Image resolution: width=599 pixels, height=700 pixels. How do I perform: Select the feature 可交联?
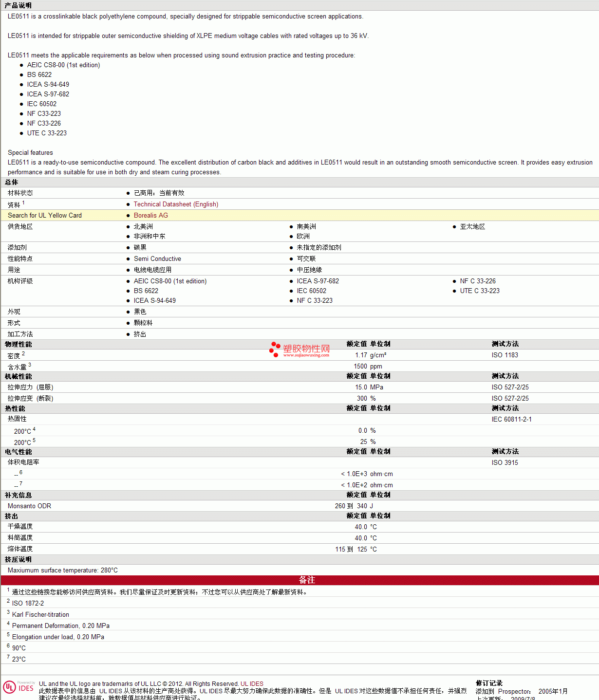click(306, 259)
